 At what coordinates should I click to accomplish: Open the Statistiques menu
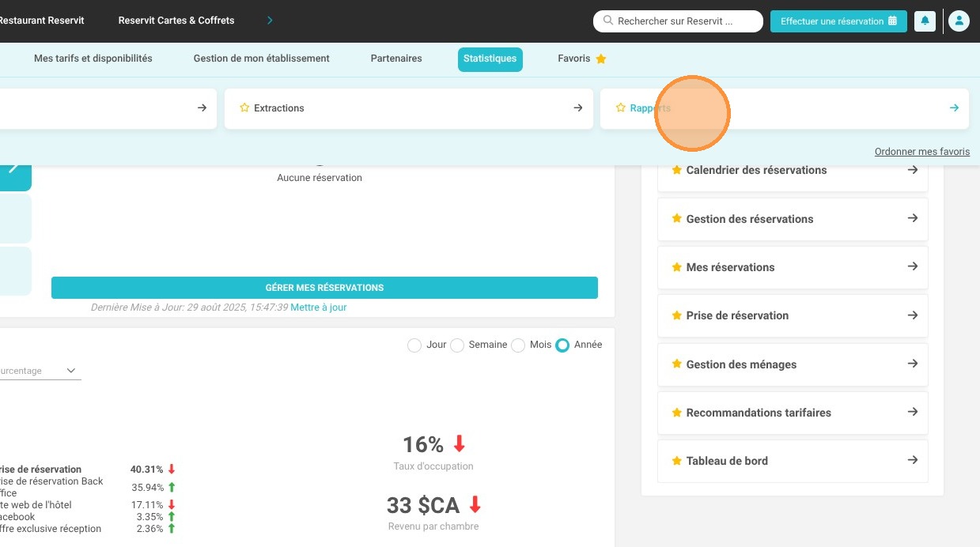(x=490, y=59)
